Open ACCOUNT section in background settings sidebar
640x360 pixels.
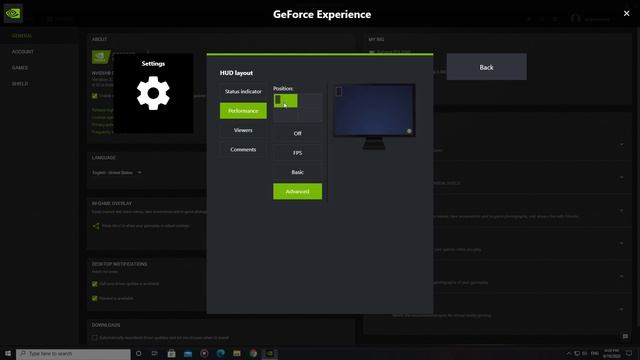(x=23, y=52)
